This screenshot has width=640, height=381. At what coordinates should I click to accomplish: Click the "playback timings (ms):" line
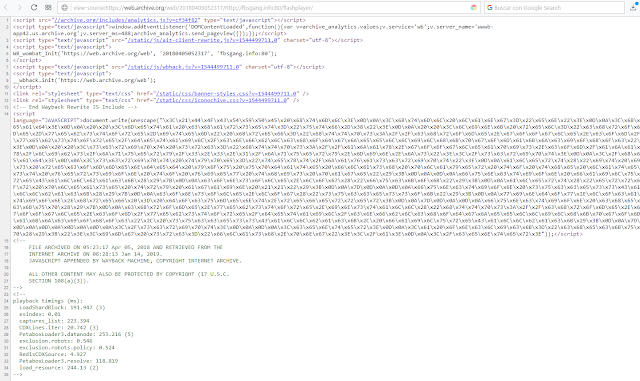click(x=48, y=301)
